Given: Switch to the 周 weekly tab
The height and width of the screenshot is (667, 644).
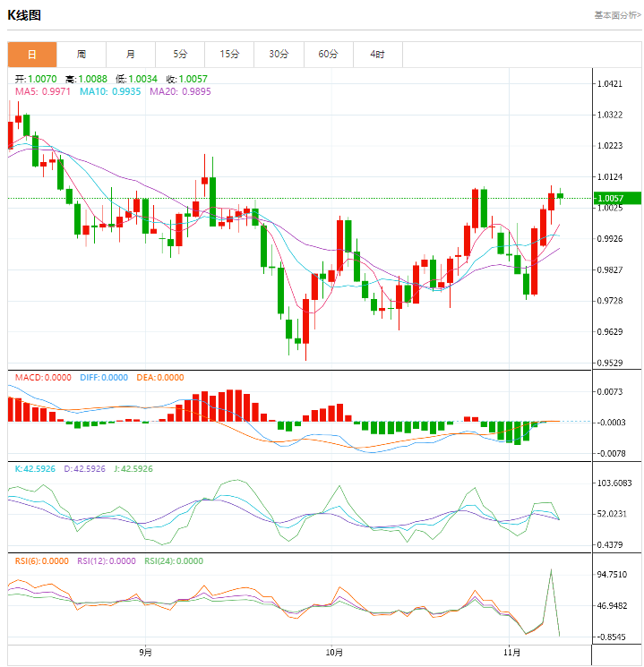Looking at the screenshot, I should point(82,55).
